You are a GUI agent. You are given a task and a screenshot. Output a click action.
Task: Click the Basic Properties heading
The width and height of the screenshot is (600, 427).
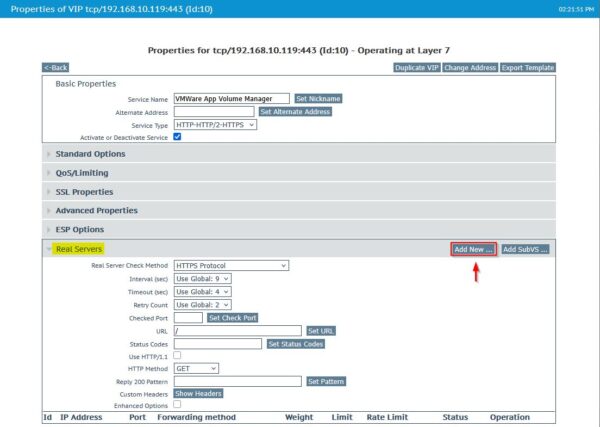86,84
